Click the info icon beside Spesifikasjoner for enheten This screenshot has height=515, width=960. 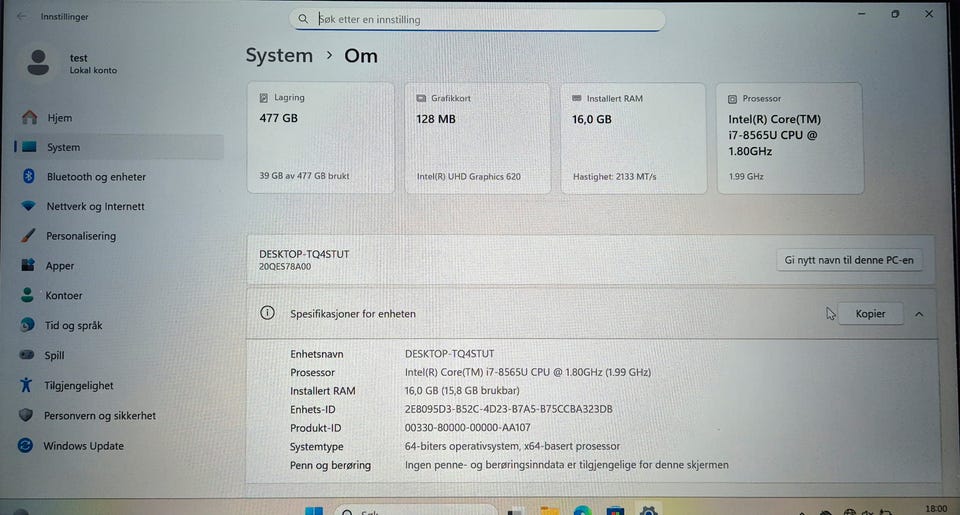pyautogui.click(x=268, y=313)
